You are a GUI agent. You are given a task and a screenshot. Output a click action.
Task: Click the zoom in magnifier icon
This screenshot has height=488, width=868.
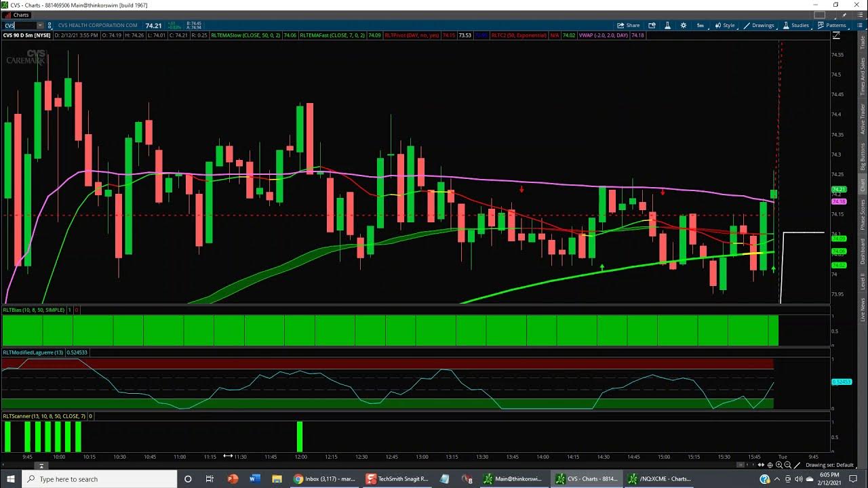779,465
